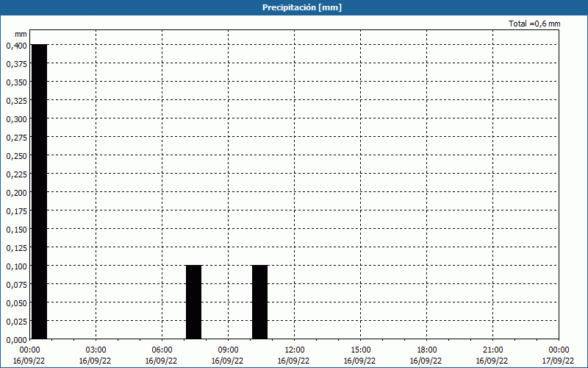Click the 0,050 Y-axis value
The height and width of the screenshot is (368, 588).
(x=16, y=303)
